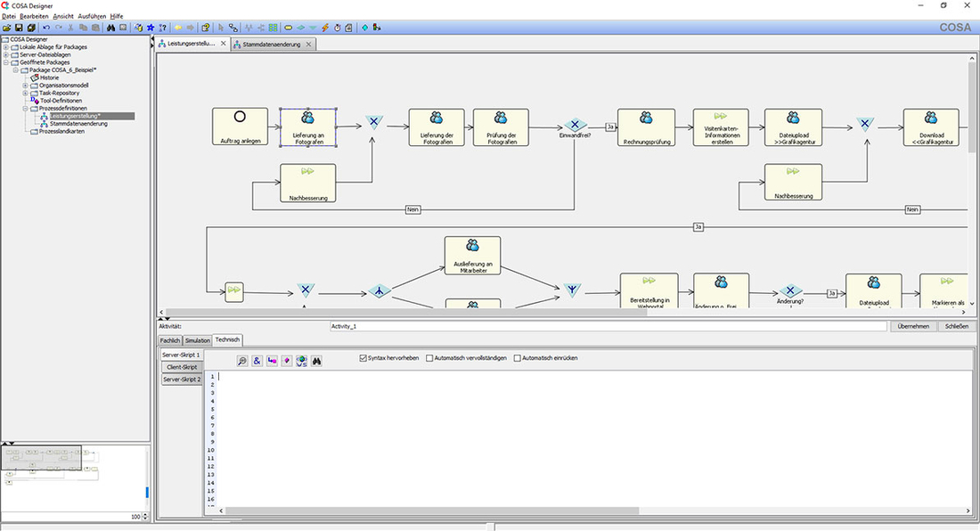Click the ampersand icon in the script editor toolbar

point(257,360)
